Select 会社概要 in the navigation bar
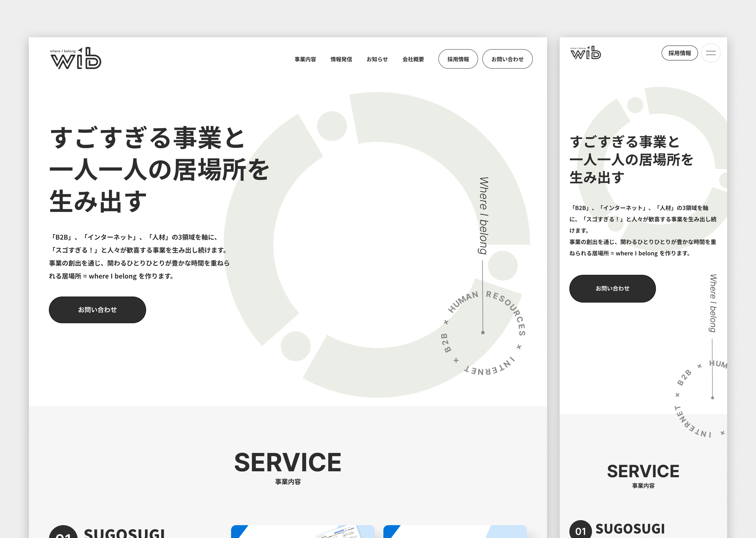 [413, 59]
